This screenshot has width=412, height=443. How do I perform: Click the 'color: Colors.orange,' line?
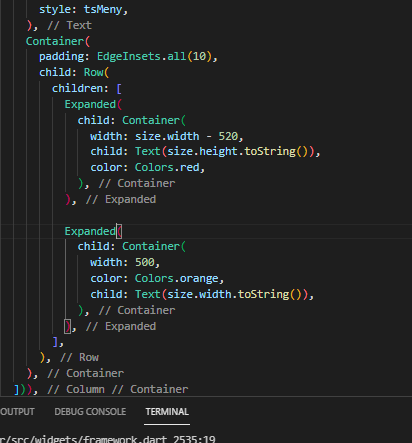[157, 278]
